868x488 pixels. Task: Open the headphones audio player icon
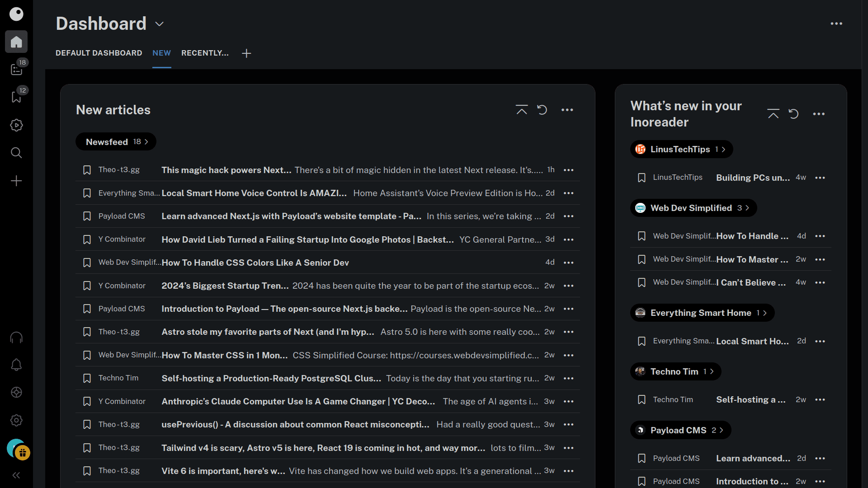16,338
